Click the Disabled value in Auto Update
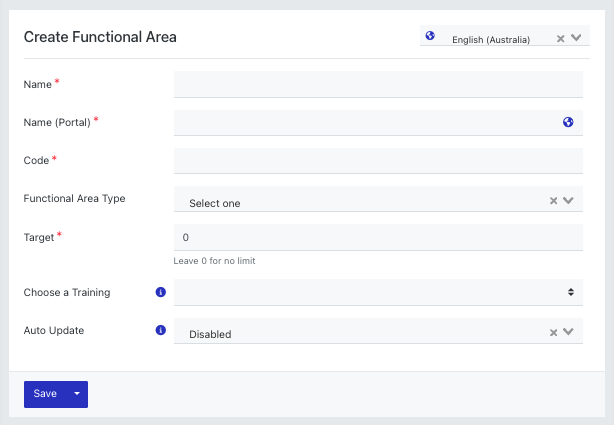 (210, 334)
